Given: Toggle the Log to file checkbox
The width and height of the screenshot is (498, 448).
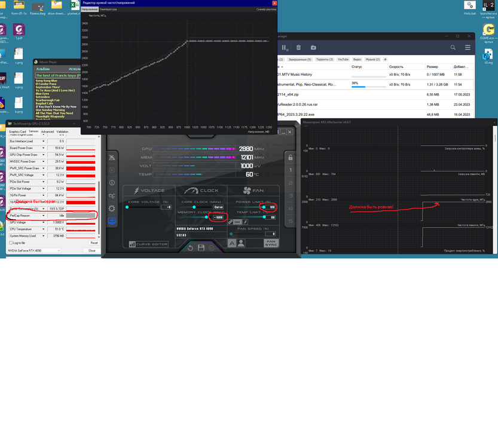Looking at the screenshot, I should [x=11, y=243].
